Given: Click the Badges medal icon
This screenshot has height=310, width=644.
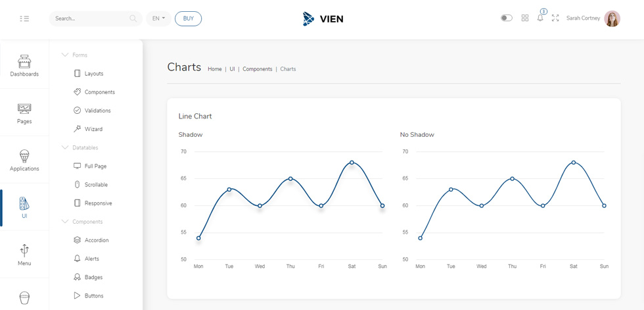Looking at the screenshot, I should tap(77, 277).
